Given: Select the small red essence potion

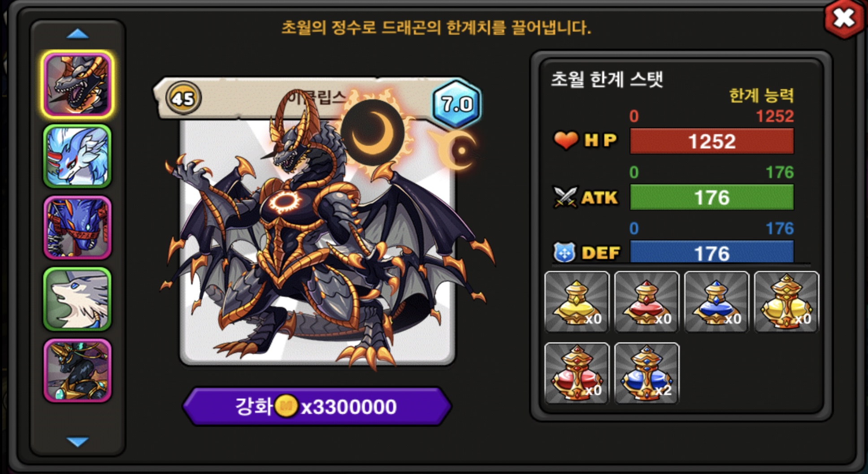Looking at the screenshot, I should (647, 302).
